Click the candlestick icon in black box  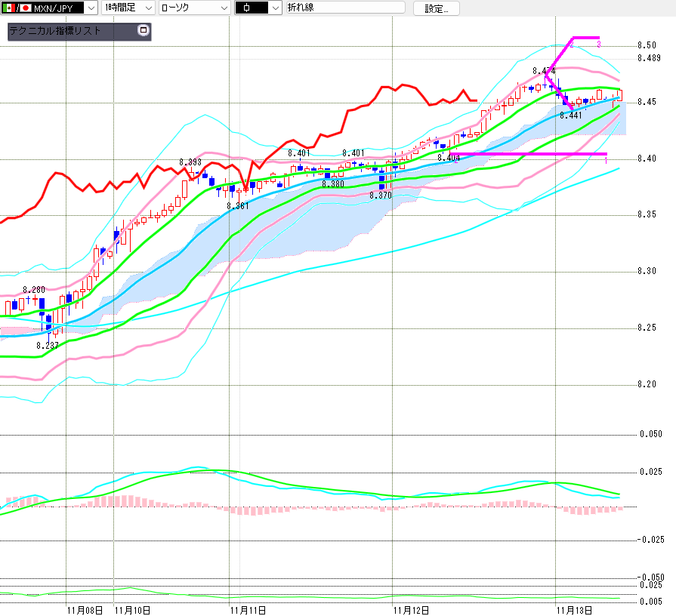(x=248, y=8)
